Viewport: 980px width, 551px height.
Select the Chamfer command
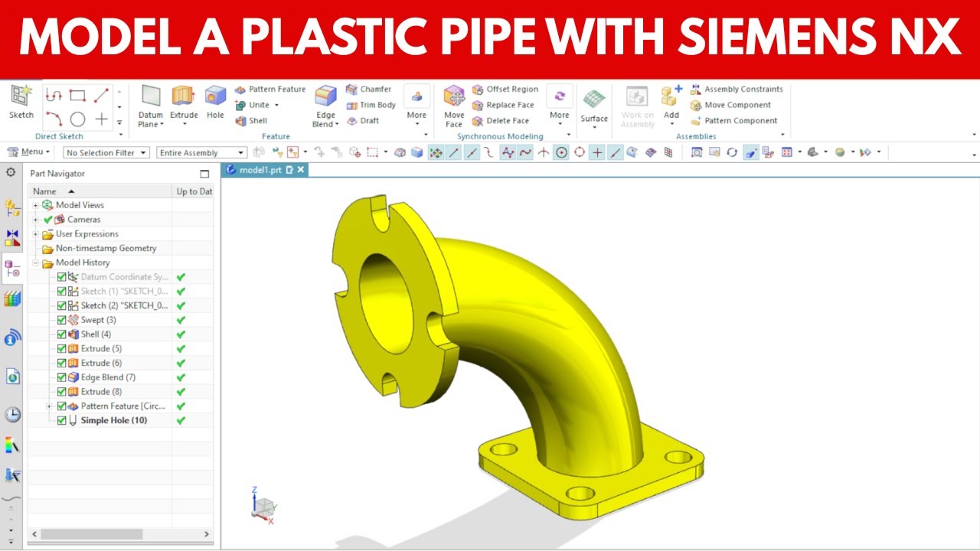click(369, 90)
